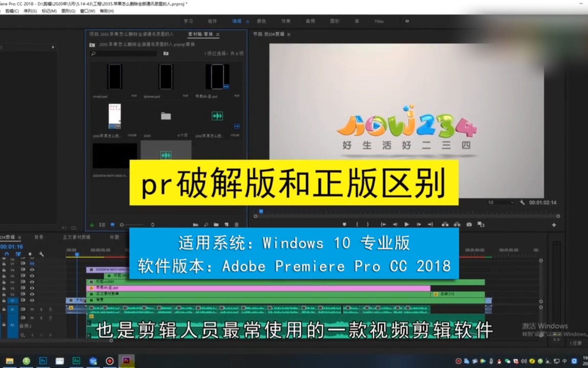Image resolution: width=588 pixels, height=368 pixels.
Task: Show overflow workspaces with double chevron
Action: 407,21
